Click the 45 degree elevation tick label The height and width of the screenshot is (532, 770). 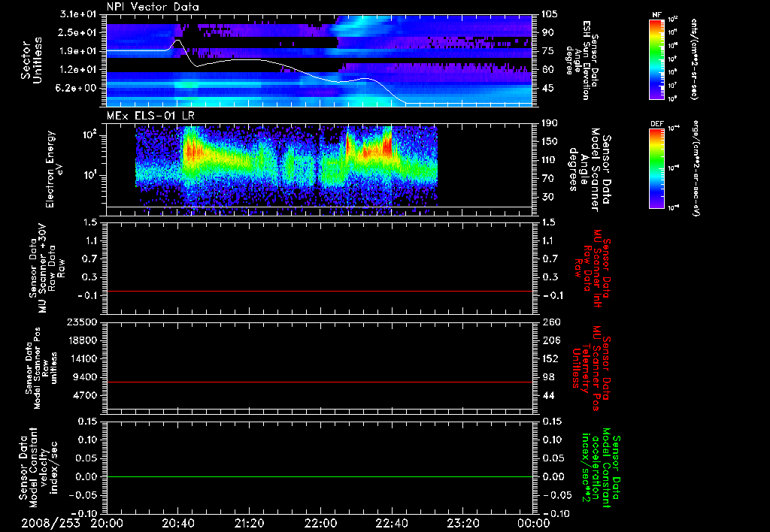click(x=547, y=88)
